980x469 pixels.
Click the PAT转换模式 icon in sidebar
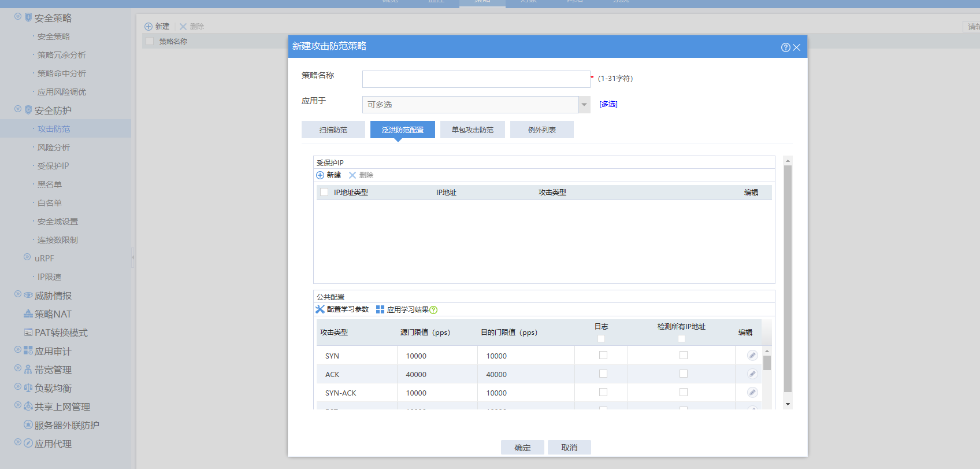click(x=28, y=333)
